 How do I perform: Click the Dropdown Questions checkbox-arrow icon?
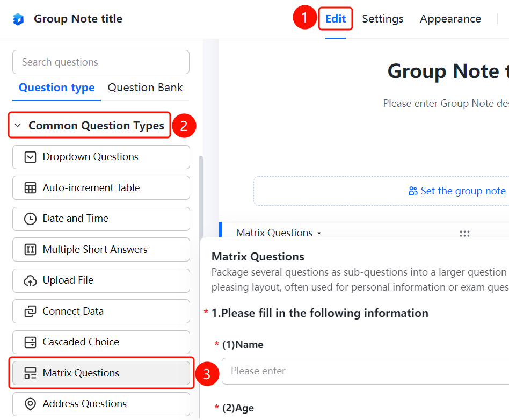click(30, 157)
